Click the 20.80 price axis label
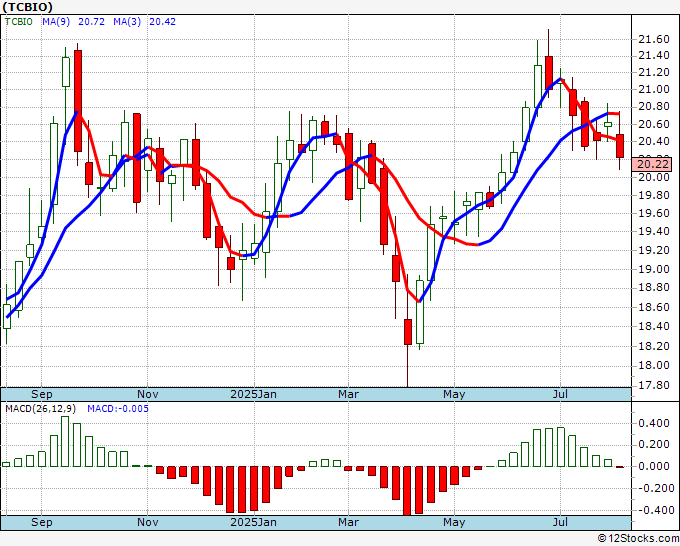Viewport: 680px width, 546px height. [654, 107]
